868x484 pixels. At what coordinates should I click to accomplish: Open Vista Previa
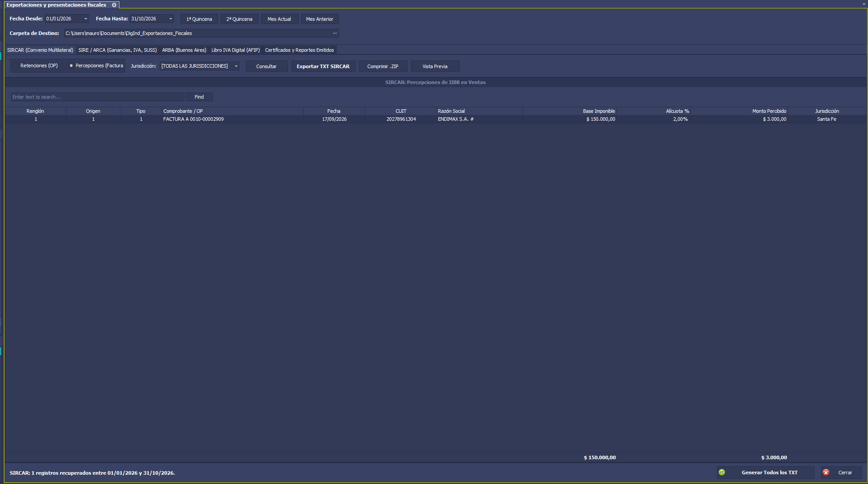(x=435, y=66)
